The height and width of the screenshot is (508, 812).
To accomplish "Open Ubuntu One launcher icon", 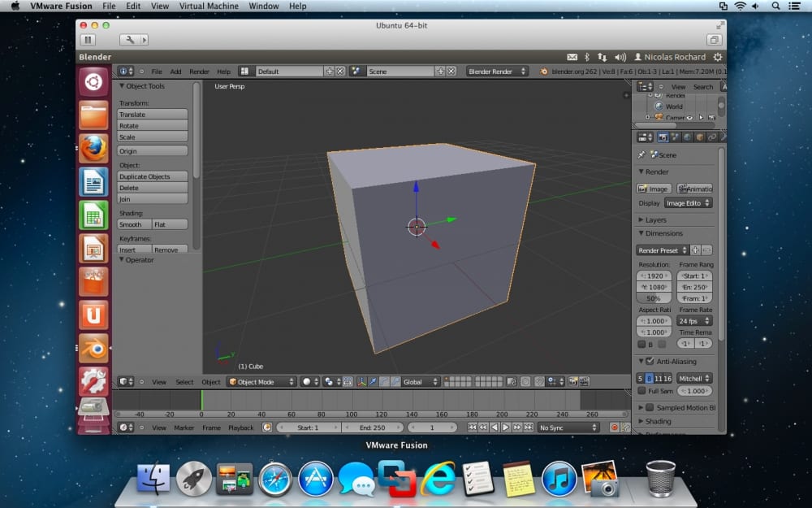I will (93, 315).
